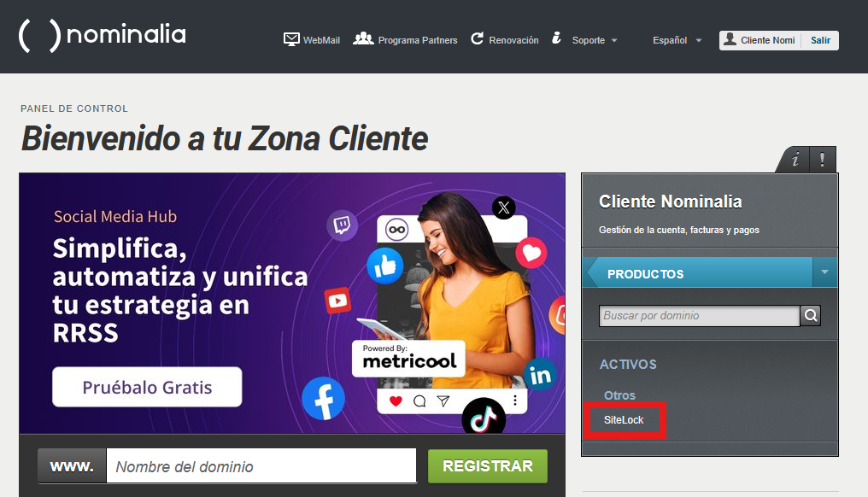This screenshot has width=868, height=497.
Task: Open the Otros category link
Action: (619, 395)
